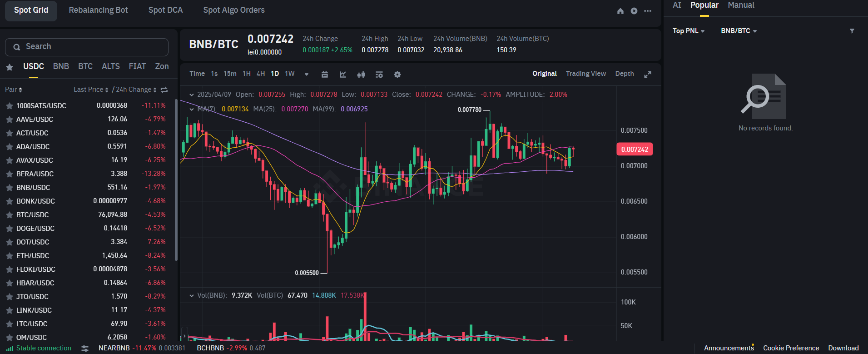Click the candlestick chart style icon
Screen dimensions: 868x354
[x=361, y=75]
